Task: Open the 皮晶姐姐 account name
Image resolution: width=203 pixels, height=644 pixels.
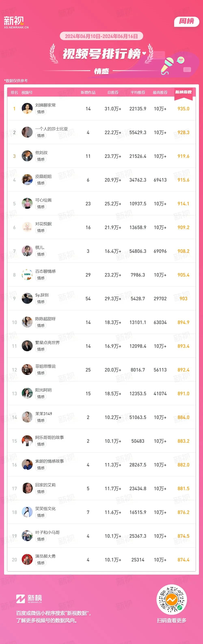Action: pos(43,177)
